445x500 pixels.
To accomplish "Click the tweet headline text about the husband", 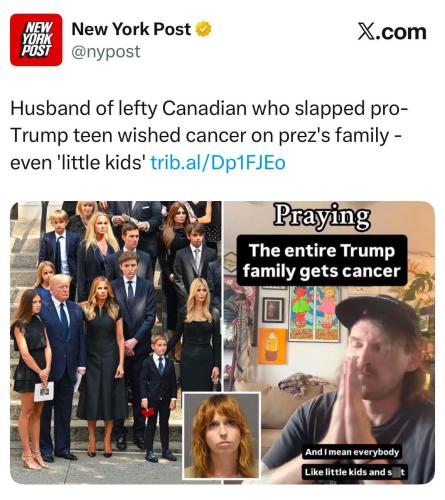I will coord(209,135).
